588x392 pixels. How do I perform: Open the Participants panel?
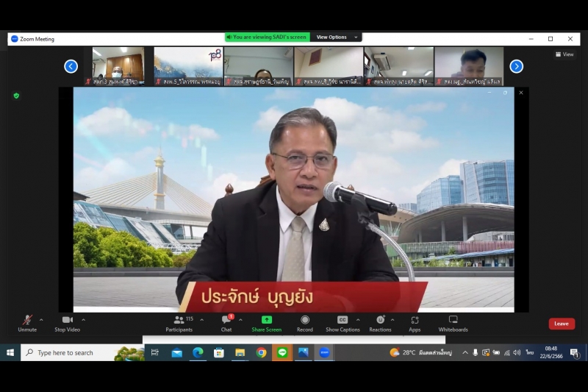pyautogui.click(x=179, y=323)
